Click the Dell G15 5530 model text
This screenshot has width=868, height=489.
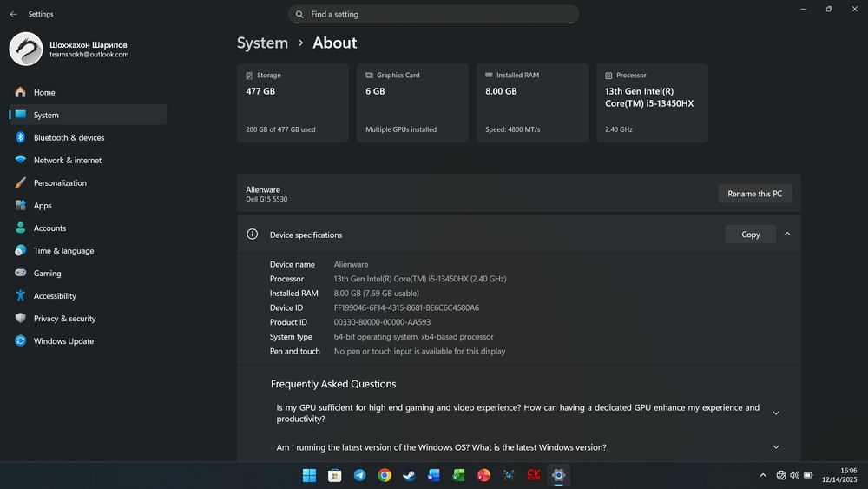(x=266, y=200)
